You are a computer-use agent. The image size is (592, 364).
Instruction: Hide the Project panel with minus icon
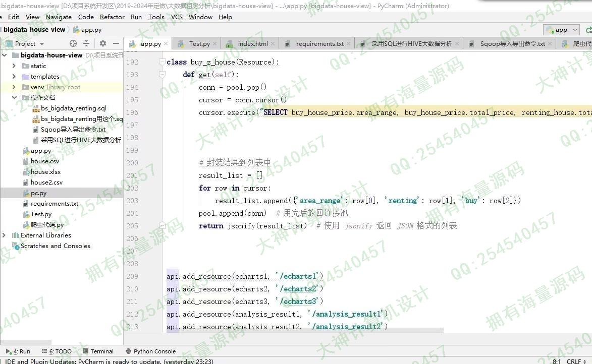pyautogui.click(x=116, y=43)
